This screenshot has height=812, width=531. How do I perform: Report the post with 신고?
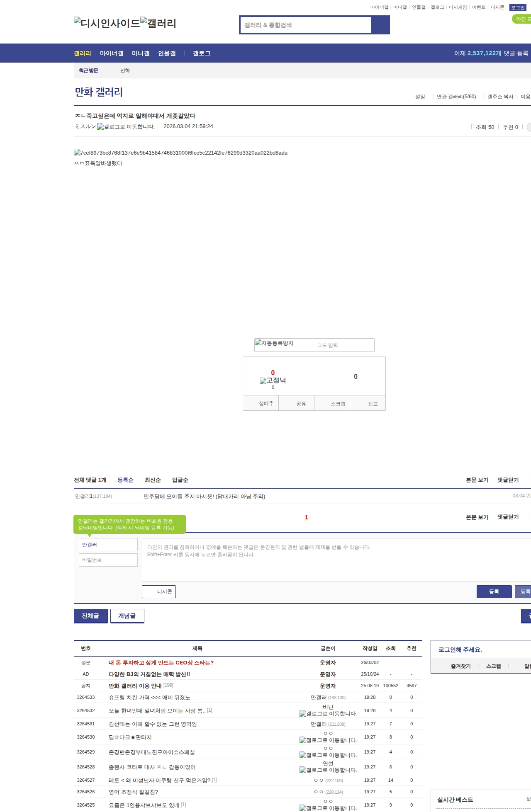coord(368,403)
